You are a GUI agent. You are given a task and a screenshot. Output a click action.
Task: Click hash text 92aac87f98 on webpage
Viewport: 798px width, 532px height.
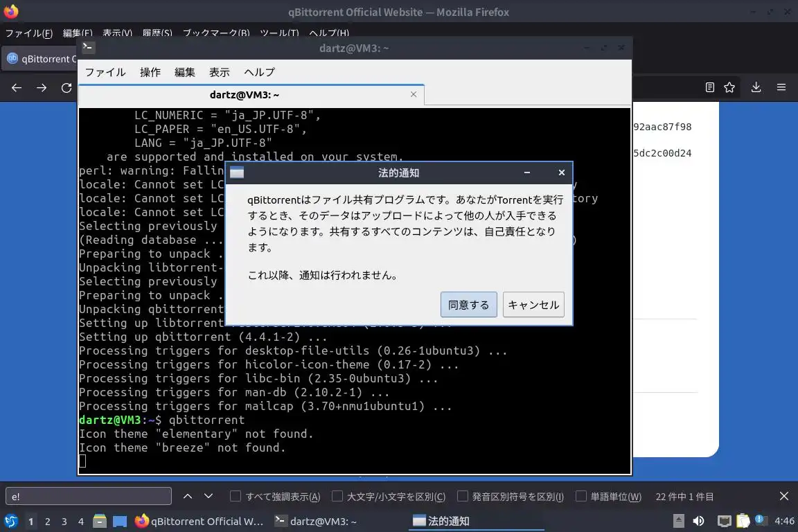coord(662,127)
